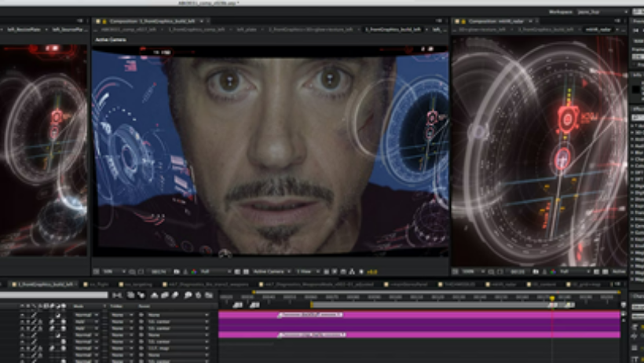Screen dimensions: 644x363
Task: Enable Frame Blending for the composition
Action: click(x=164, y=295)
